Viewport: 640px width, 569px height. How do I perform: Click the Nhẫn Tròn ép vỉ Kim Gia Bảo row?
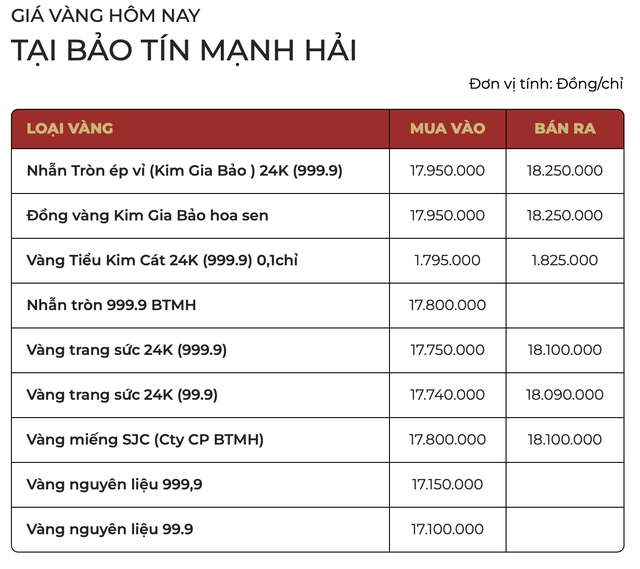click(184, 171)
